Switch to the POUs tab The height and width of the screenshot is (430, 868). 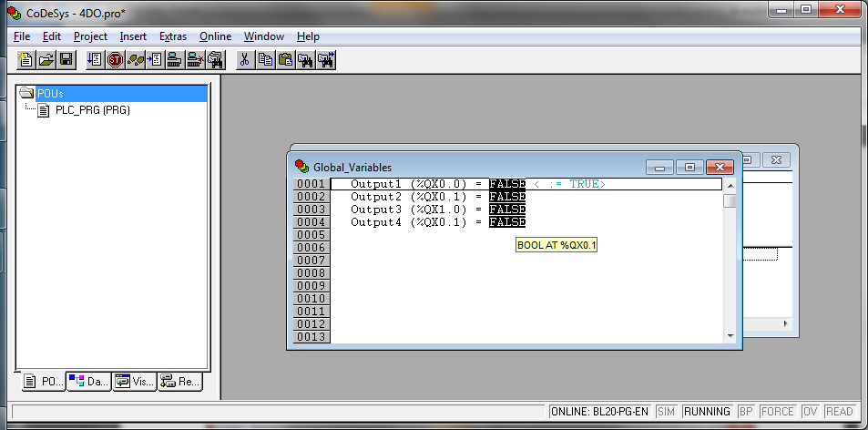point(45,382)
